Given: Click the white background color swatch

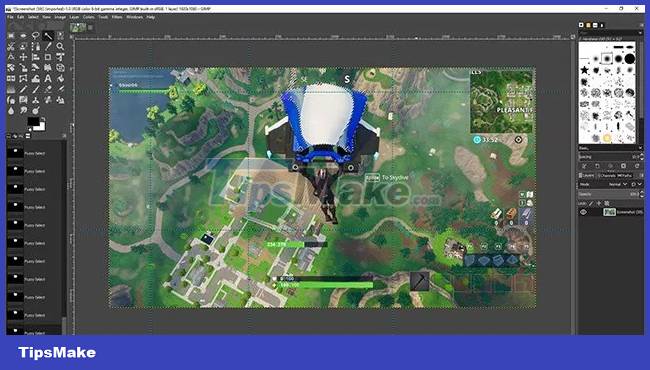Looking at the screenshot, I should click(41, 127).
